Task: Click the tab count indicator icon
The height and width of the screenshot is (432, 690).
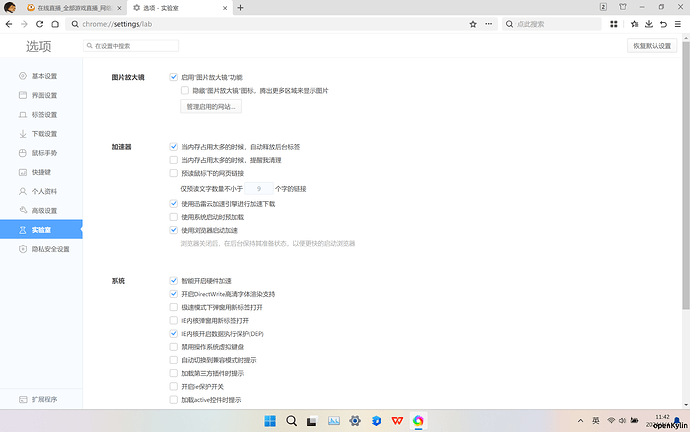Action: pyautogui.click(x=603, y=7)
